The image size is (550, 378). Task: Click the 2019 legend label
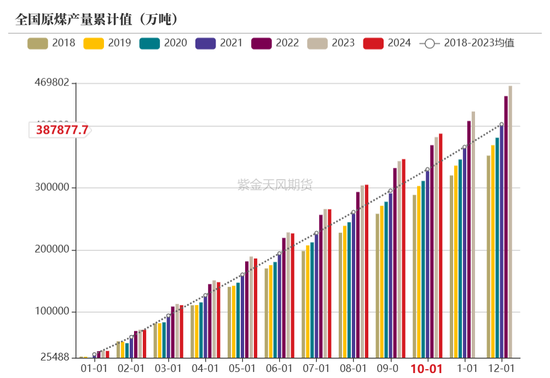(119, 43)
